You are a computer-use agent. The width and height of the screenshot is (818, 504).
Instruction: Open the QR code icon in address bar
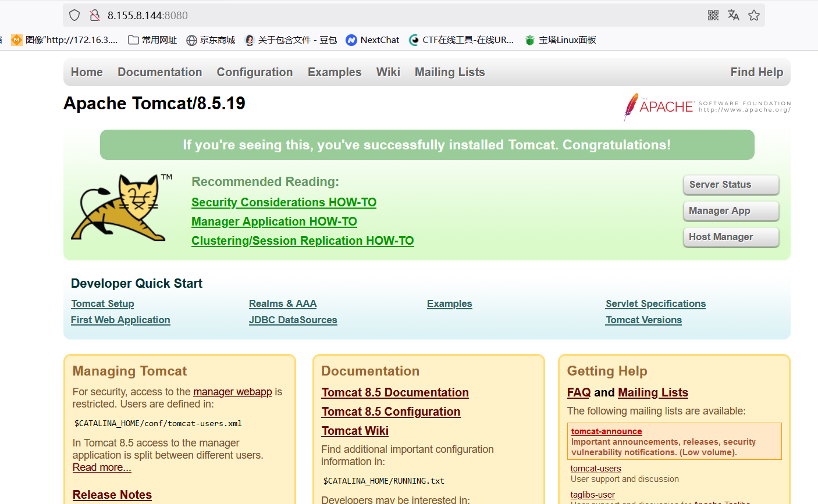(713, 15)
